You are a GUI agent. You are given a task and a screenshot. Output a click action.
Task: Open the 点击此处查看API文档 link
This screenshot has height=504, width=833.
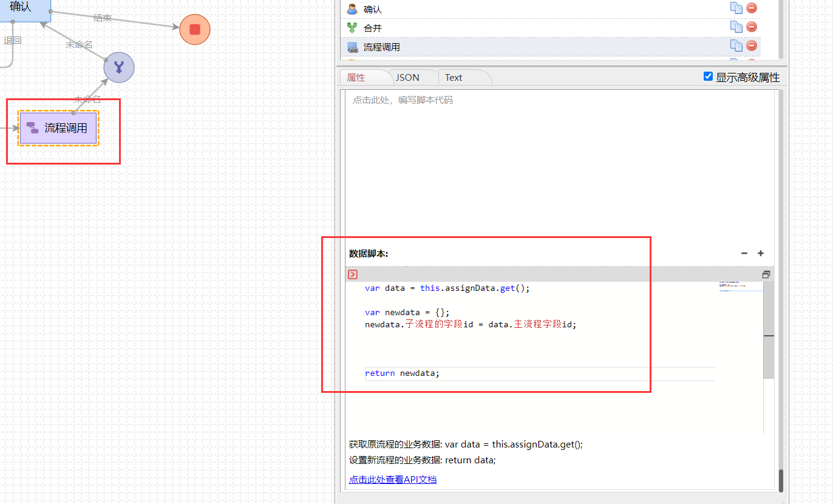click(393, 479)
